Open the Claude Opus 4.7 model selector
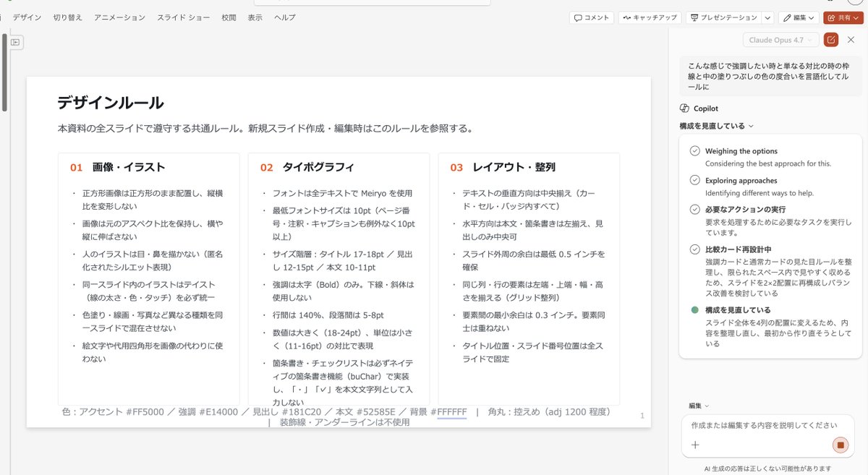The height and width of the screenshot is (475, 868). coord(780,40)
